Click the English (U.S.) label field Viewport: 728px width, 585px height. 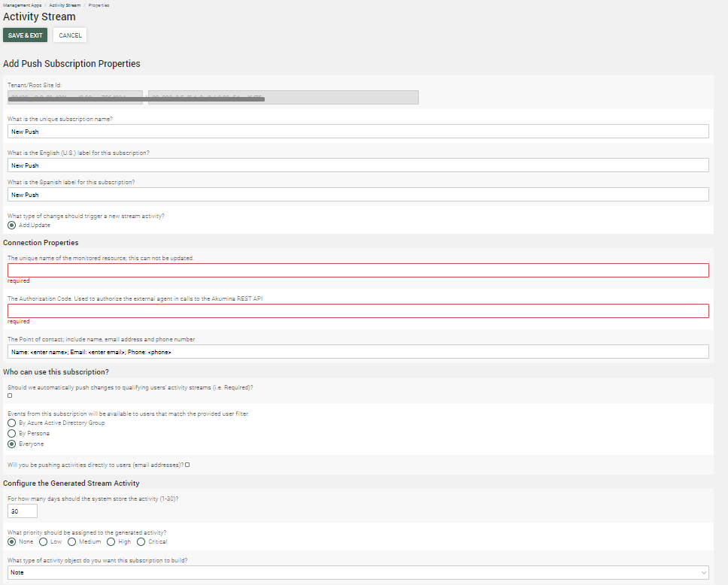point(358,165)
